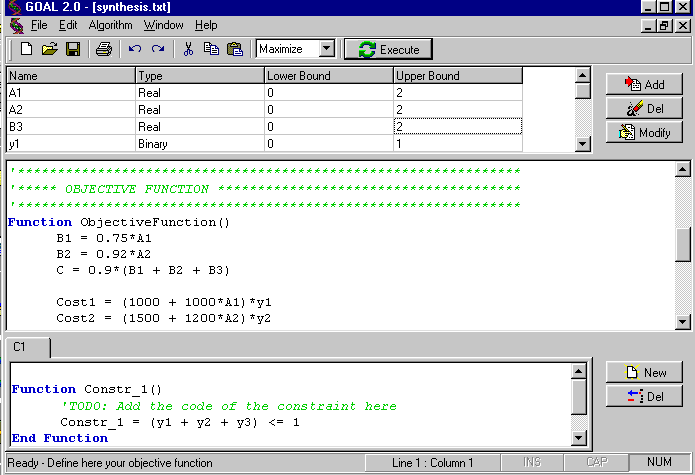Place cursor on the Cost2 code line

(x=164, y=318)
